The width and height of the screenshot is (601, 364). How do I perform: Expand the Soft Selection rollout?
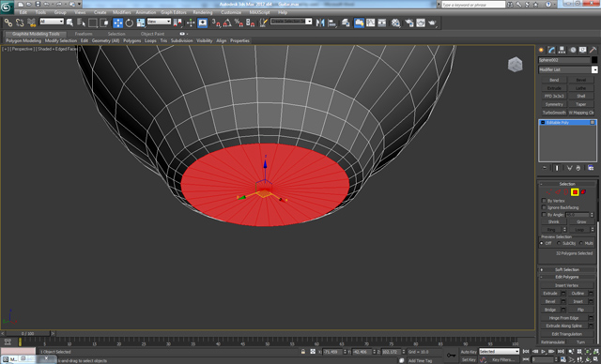click(x=567, y=270)
